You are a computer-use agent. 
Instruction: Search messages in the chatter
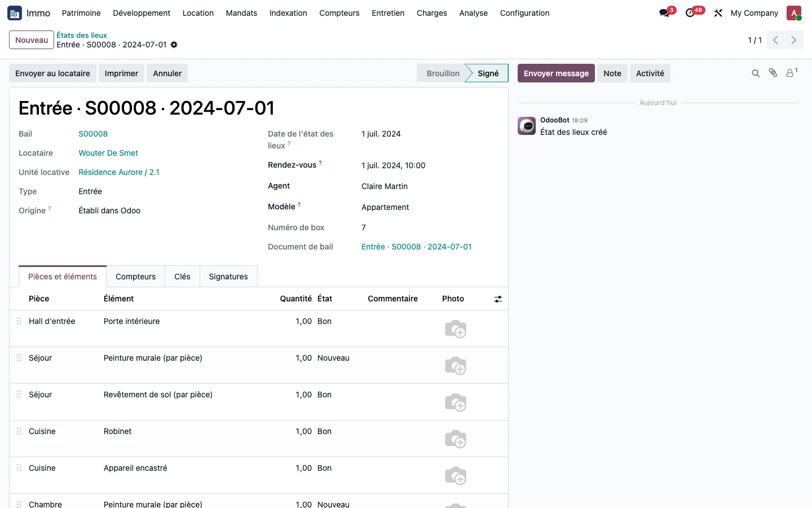(x=756, y=73)
